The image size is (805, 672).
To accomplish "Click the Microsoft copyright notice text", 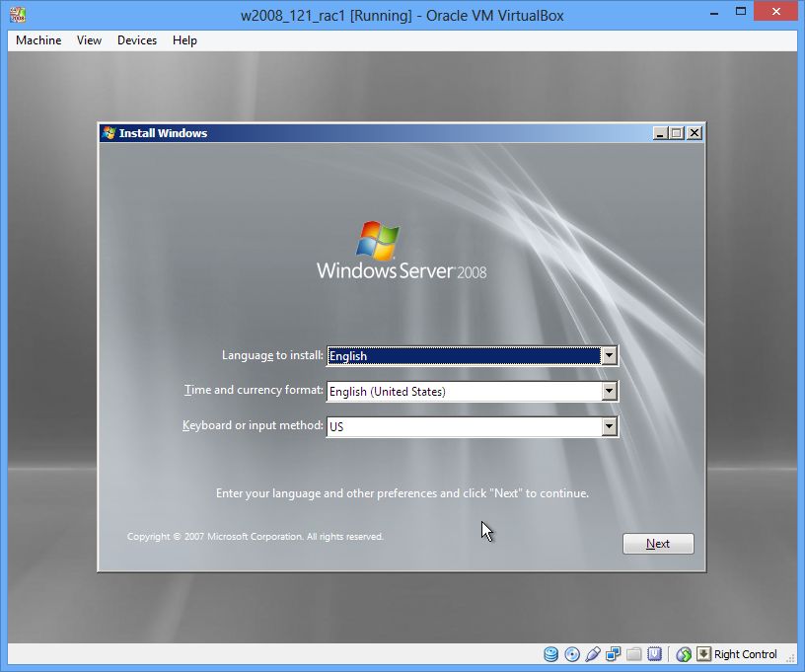I will 256,537.
